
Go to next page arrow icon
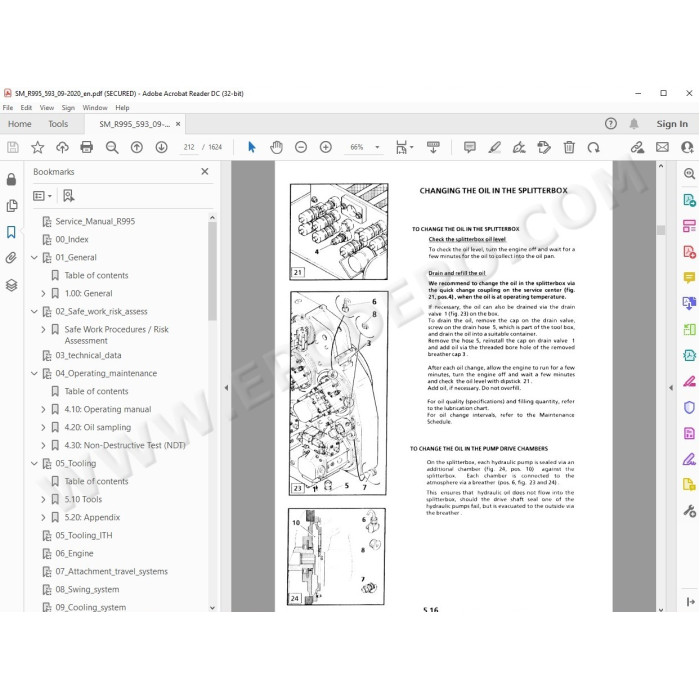[161, 147]
